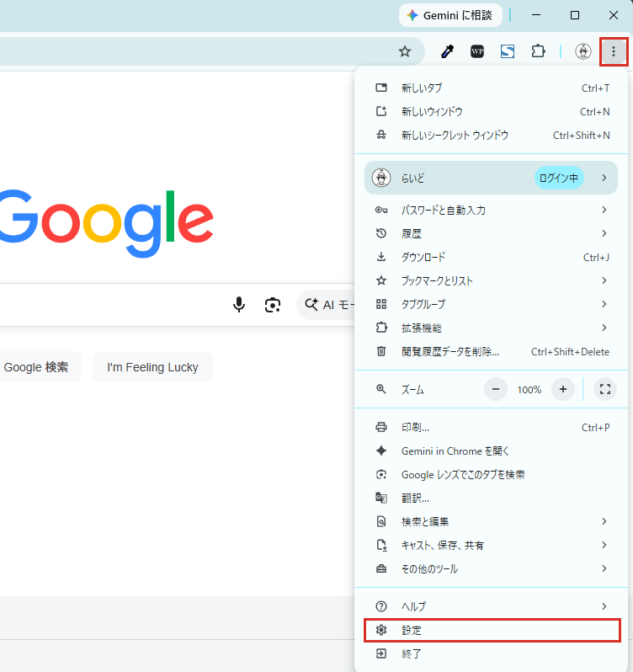
Task: Expand the 検索と編集 chevron
Action: tap(604, 521)
